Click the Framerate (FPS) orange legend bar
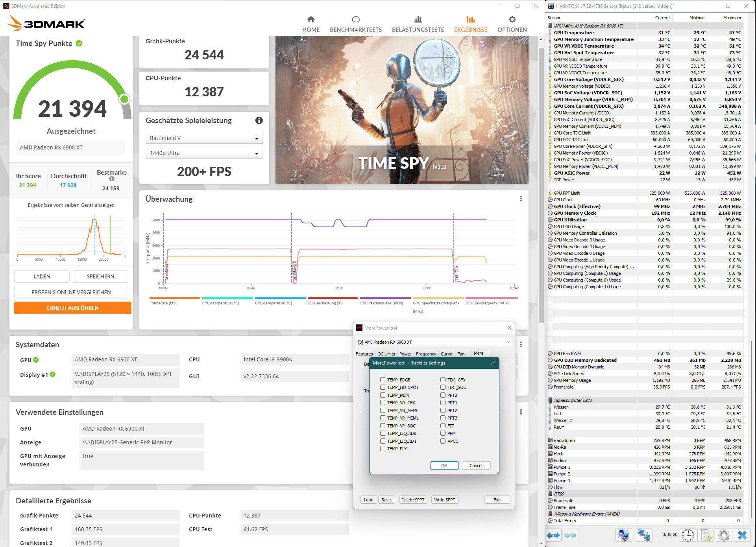This screenshot has width=756, height=547. coord(175,298)
